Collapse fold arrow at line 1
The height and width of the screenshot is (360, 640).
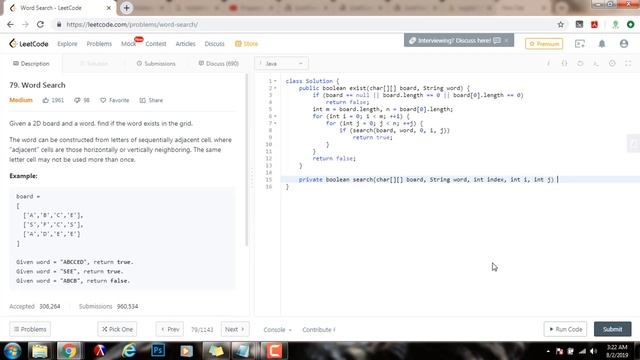tap(276, 81)
